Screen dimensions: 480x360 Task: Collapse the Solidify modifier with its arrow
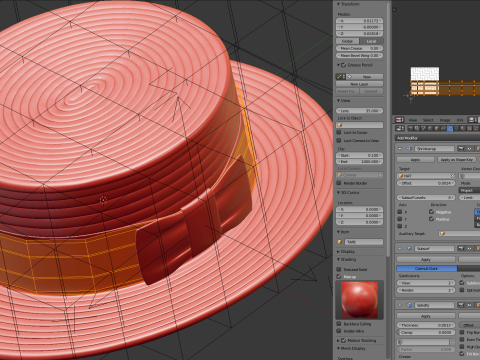pos(400,305)
